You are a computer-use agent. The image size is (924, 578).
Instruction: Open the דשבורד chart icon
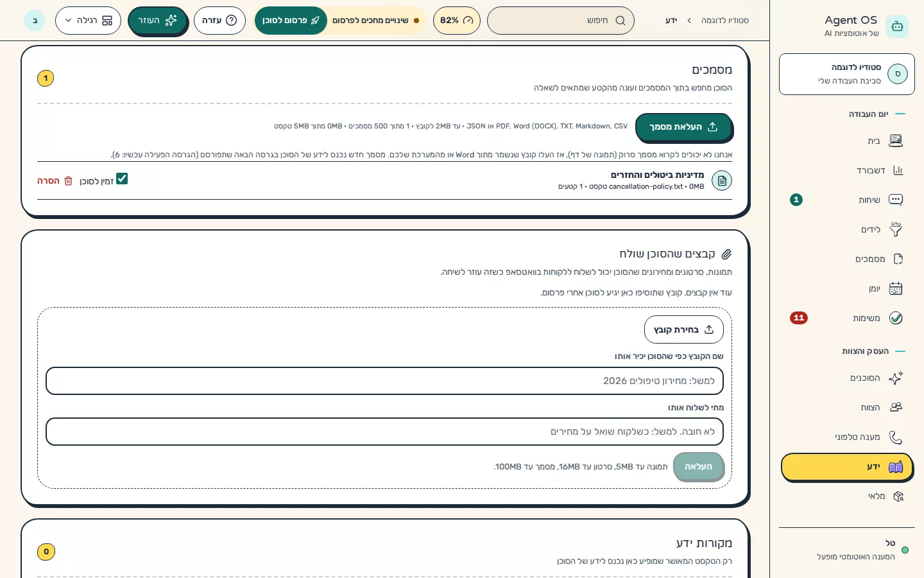click(898, 170)
